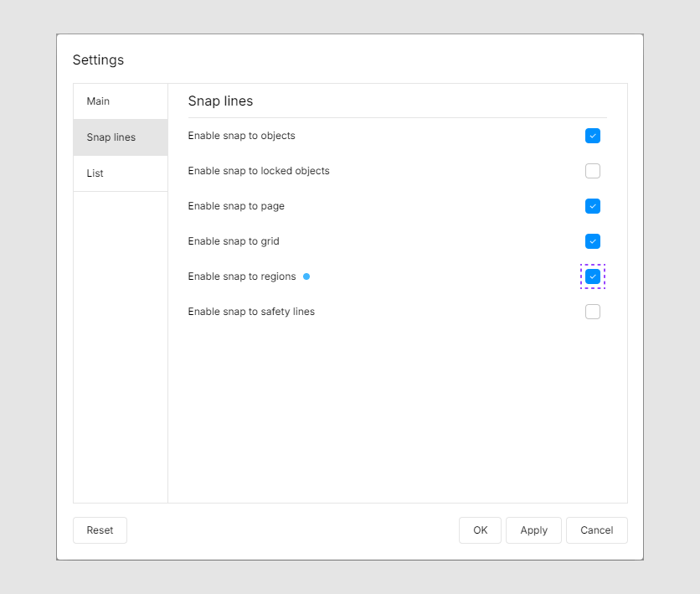The height and width of the screenshot is (594, 700).
Task: Toggle the focused snap to regions checkbox
Action: click(x=593, y=276)
